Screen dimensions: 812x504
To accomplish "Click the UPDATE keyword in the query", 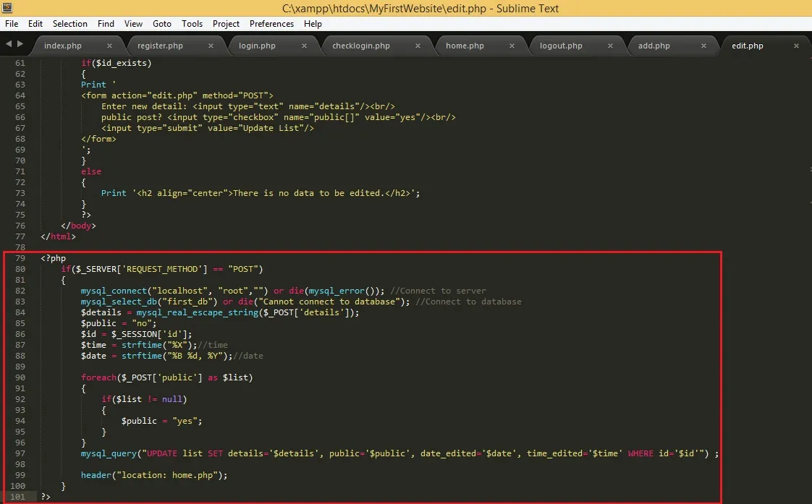I will tap(161, 453).
